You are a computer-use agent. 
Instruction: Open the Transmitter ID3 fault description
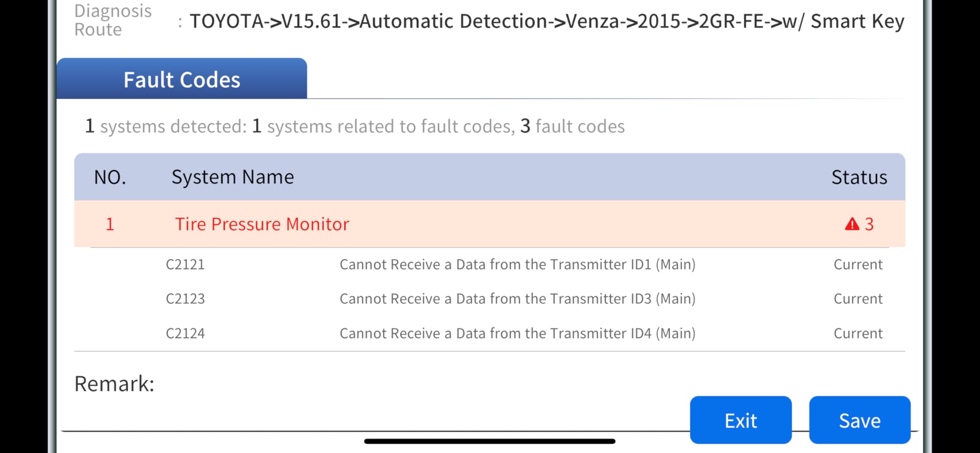click(517, 299)
